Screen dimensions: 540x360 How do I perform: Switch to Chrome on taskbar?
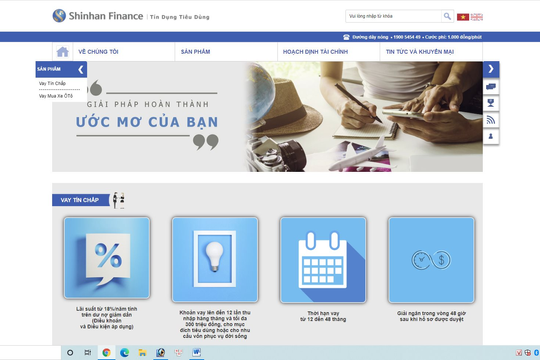pyautogui.click(x=106, y=352)
